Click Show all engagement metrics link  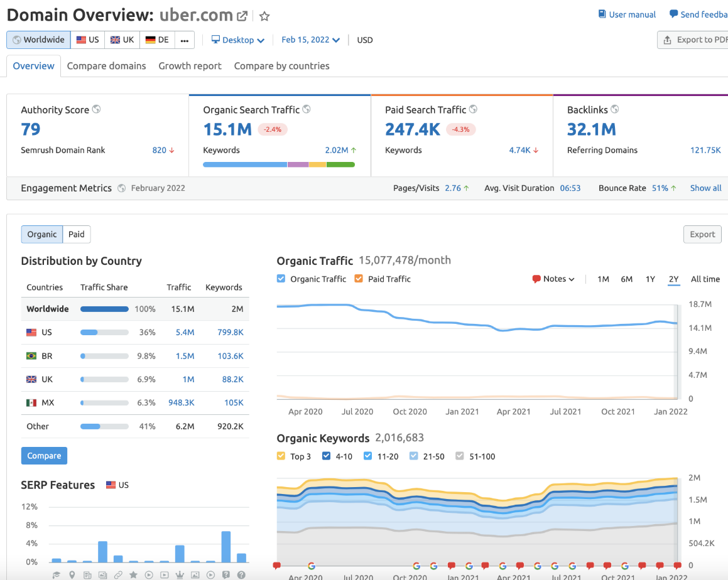point(706,188)
